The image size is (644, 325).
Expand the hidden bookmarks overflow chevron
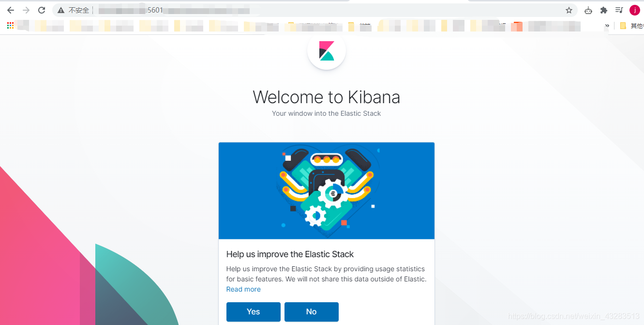click(607, 26)
